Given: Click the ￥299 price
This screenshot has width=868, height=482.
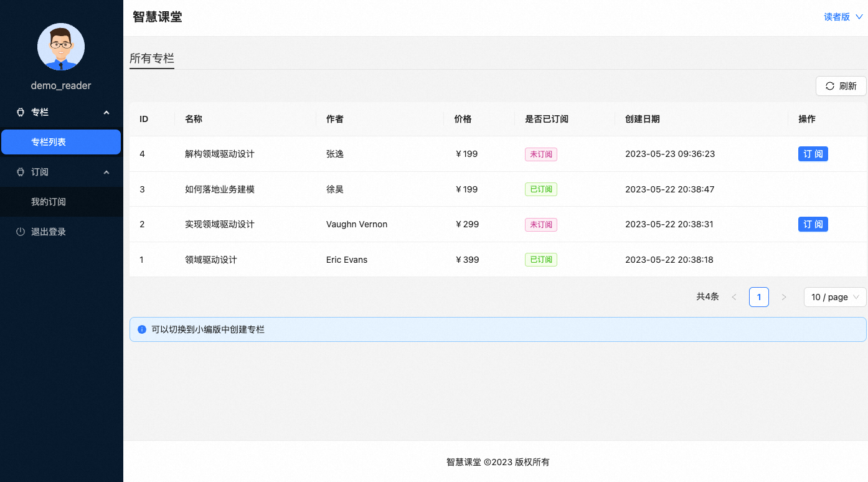Looking at the screenshot, I should click(467, 224).
